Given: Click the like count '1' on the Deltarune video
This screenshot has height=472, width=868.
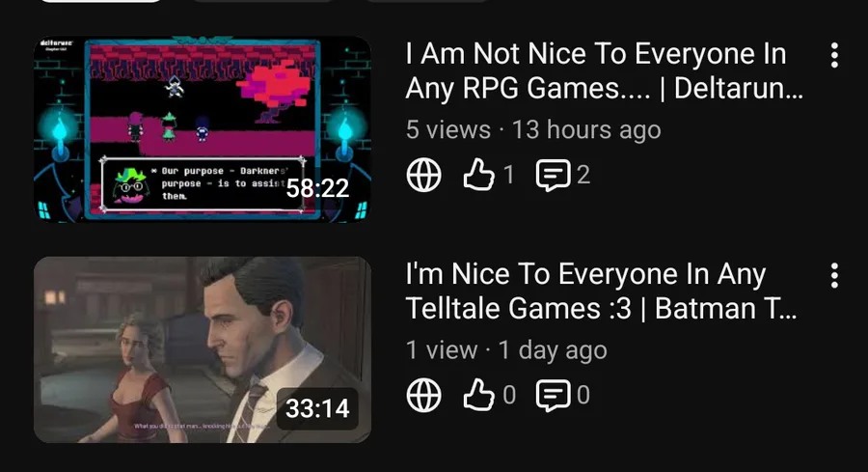Looking at the screenshot, I should point(508,175).
